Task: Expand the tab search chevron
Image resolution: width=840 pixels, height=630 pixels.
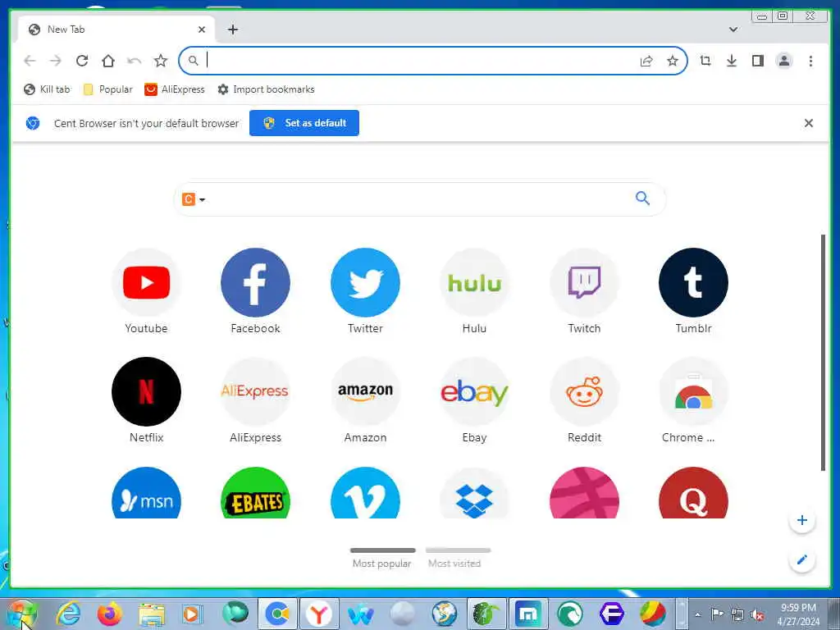Action: pyautogui.click(x=733, y=30)
